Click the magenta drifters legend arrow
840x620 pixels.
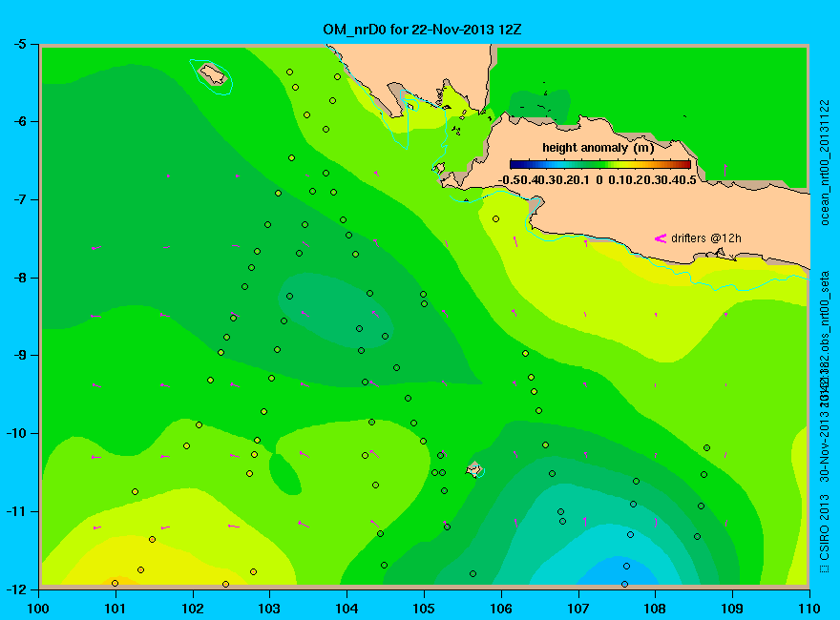point(661,238)
